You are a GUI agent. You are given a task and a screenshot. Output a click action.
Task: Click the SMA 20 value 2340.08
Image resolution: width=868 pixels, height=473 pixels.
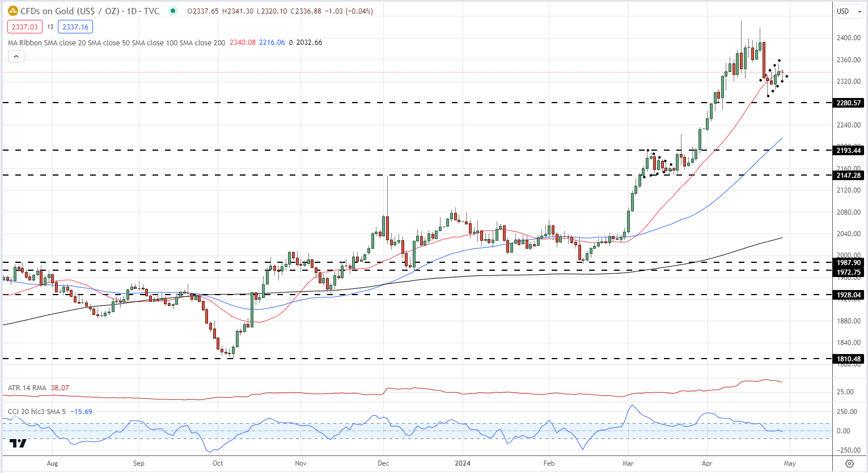[243, 42]
